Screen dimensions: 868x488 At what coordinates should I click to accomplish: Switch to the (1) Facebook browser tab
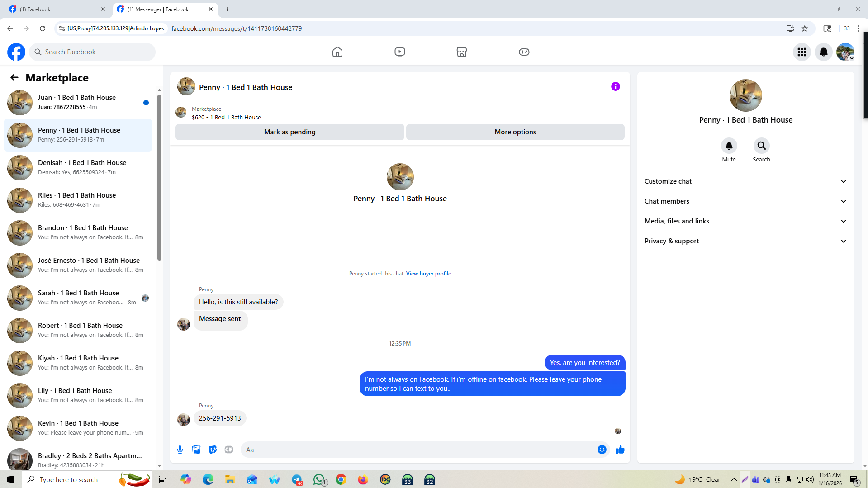[57, 9]
